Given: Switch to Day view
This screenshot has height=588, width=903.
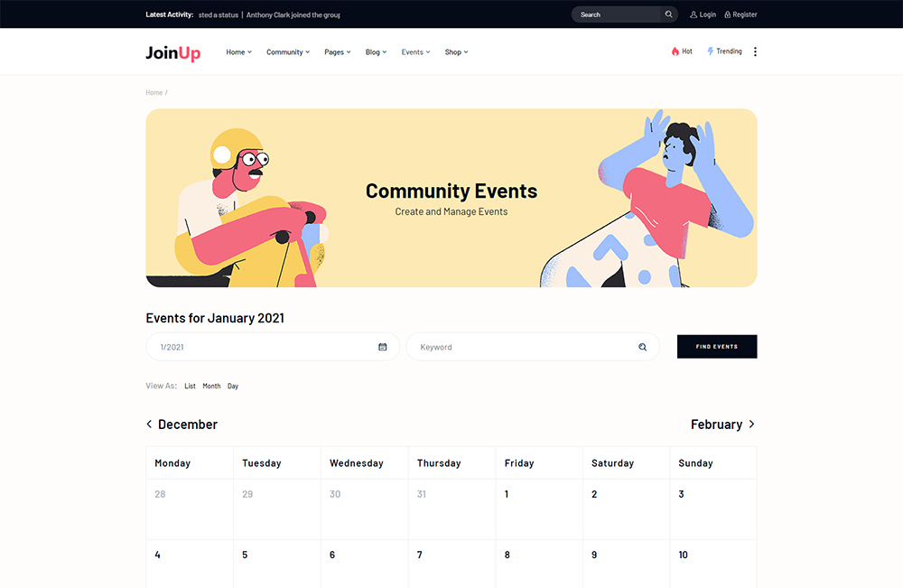Looking at the screenshot, I should click(233, 387).
